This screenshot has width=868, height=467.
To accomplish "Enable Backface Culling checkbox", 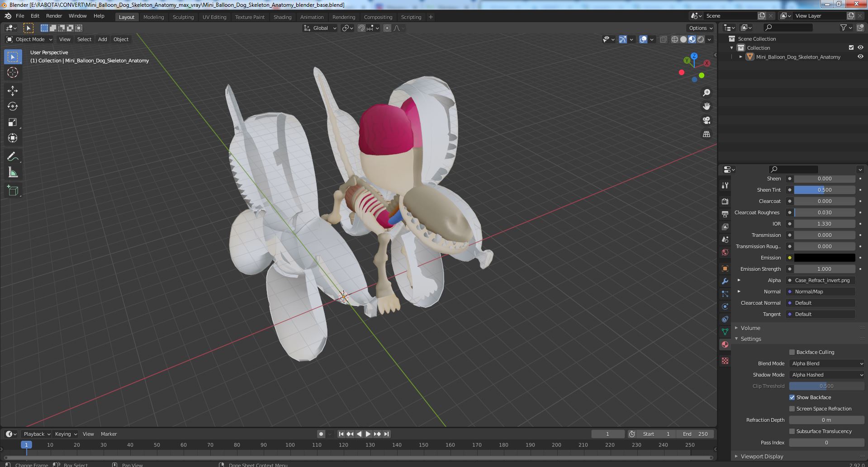I will pos(792,352).
